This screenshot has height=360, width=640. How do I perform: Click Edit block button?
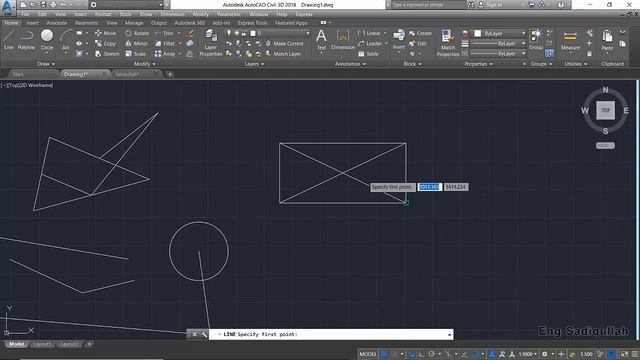(x=418, y=43)
